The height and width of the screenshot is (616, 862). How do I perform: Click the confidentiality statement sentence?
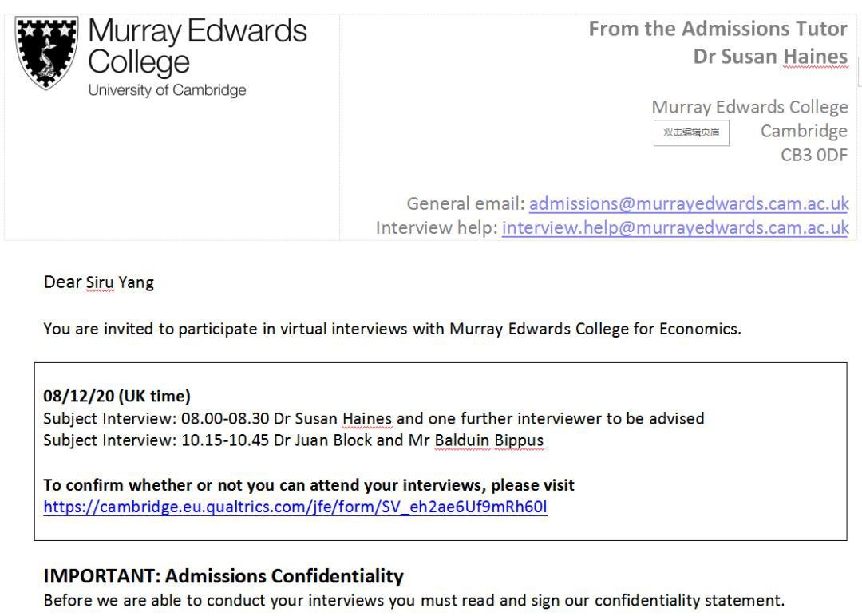[x=414, y=601]
